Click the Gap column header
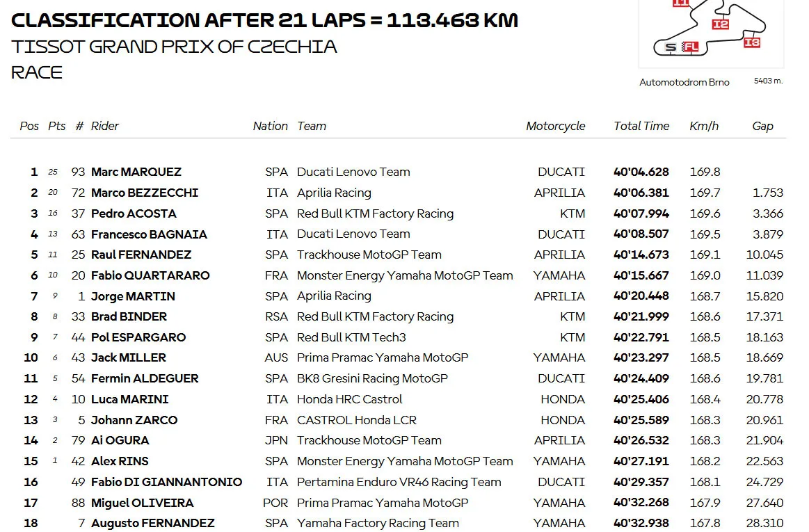 point(762,126)
